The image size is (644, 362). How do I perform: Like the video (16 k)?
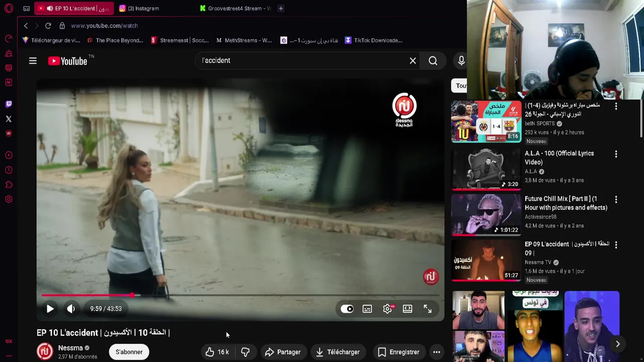[217, 352]
